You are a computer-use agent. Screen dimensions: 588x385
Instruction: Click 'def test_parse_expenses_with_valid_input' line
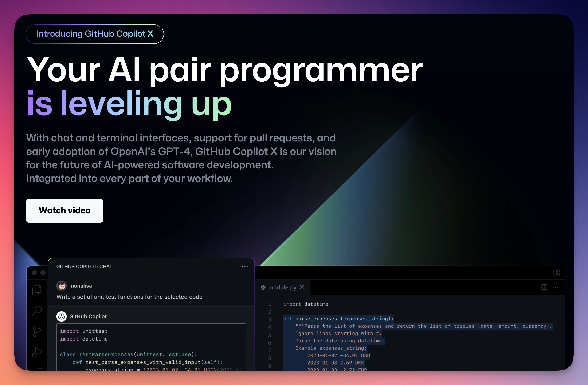pyautogui.click(x=148, y=362)
